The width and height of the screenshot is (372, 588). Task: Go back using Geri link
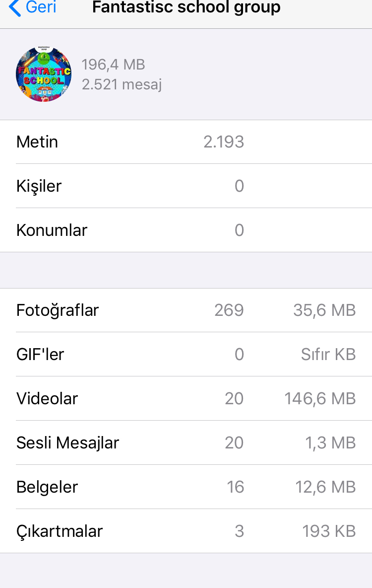[x=41, y=8]
